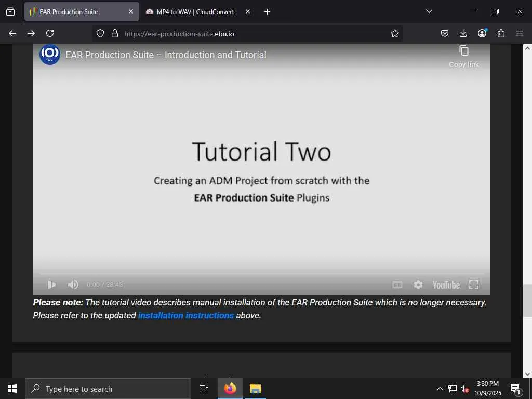Watch on YouTube logo button

(x=446, y=285)
